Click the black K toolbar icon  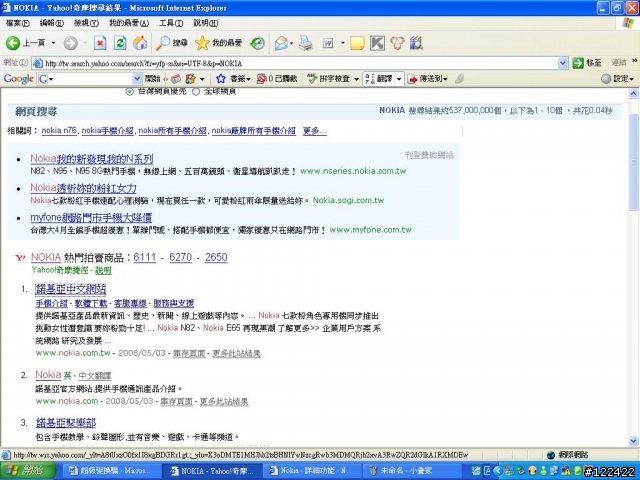(x=377, y=43)
